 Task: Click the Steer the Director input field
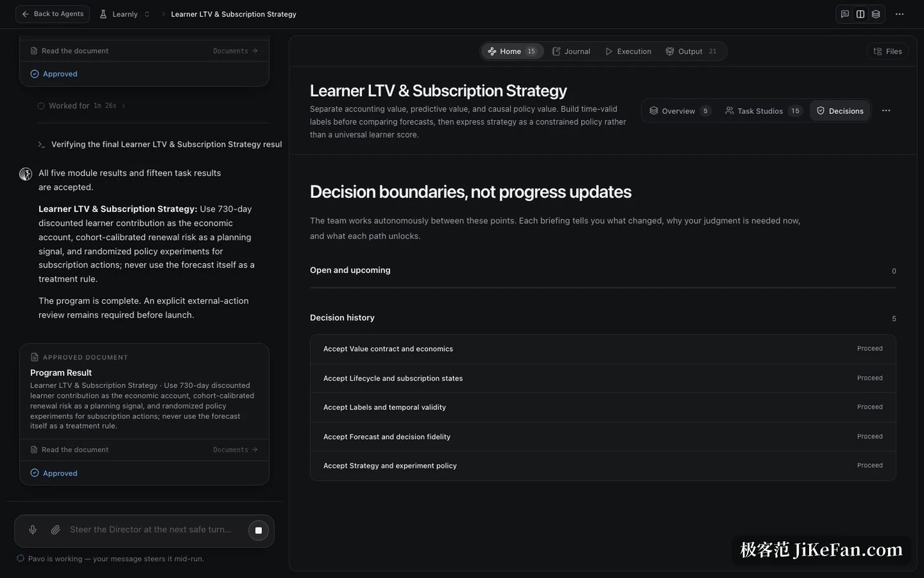point(151,530)
